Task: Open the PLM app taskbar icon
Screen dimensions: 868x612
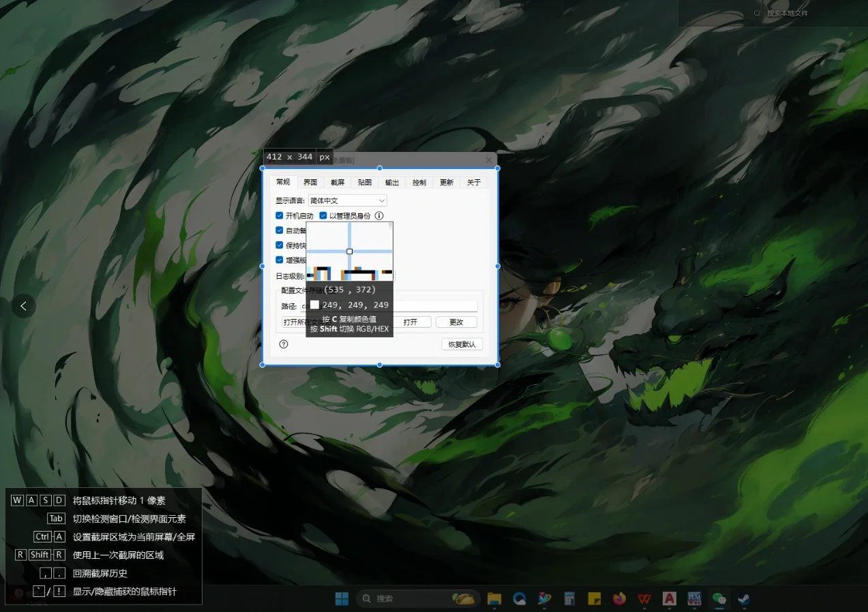Action: (x=694, y=598)
